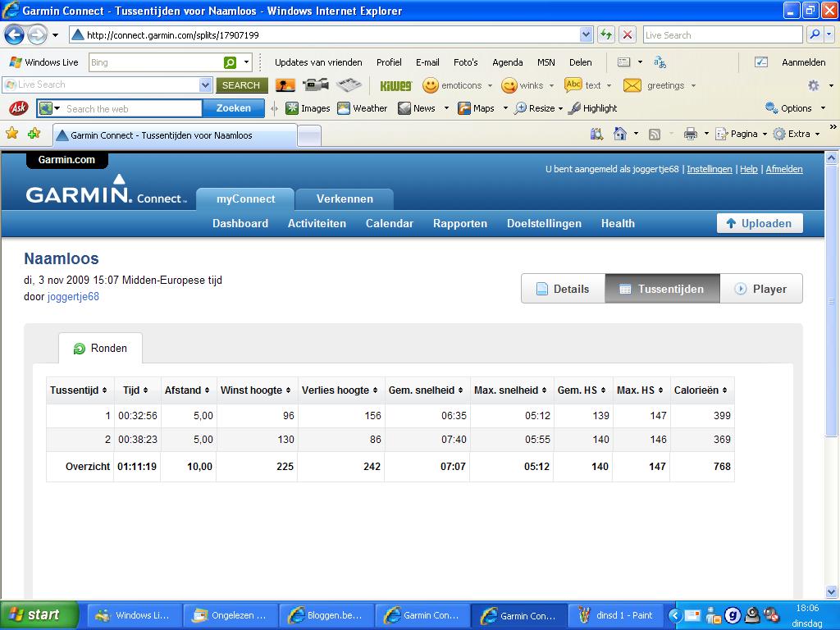Click the Print icon
Image resolution: width=840 pixels, height=630 pixels.
pyautogui.click(x=691, y=134)
